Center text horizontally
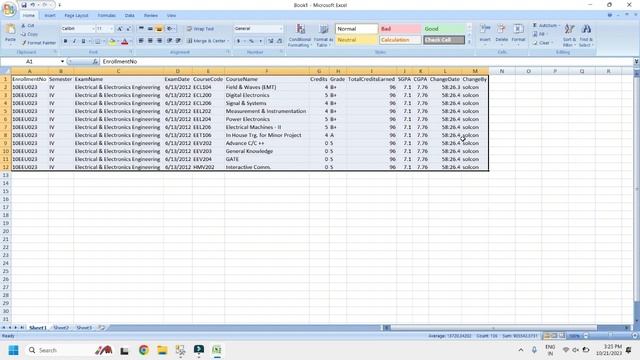Screen dimensions: 640x360 150,41
